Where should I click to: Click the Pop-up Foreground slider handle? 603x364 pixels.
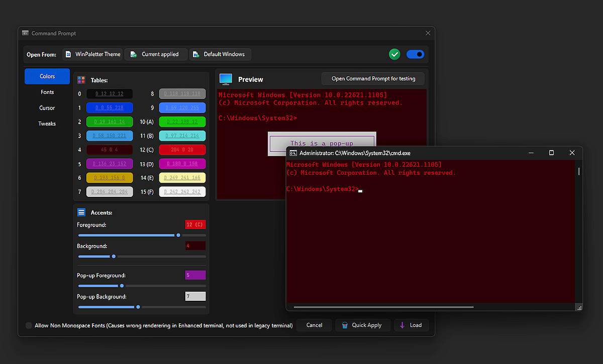coord(122,286)
